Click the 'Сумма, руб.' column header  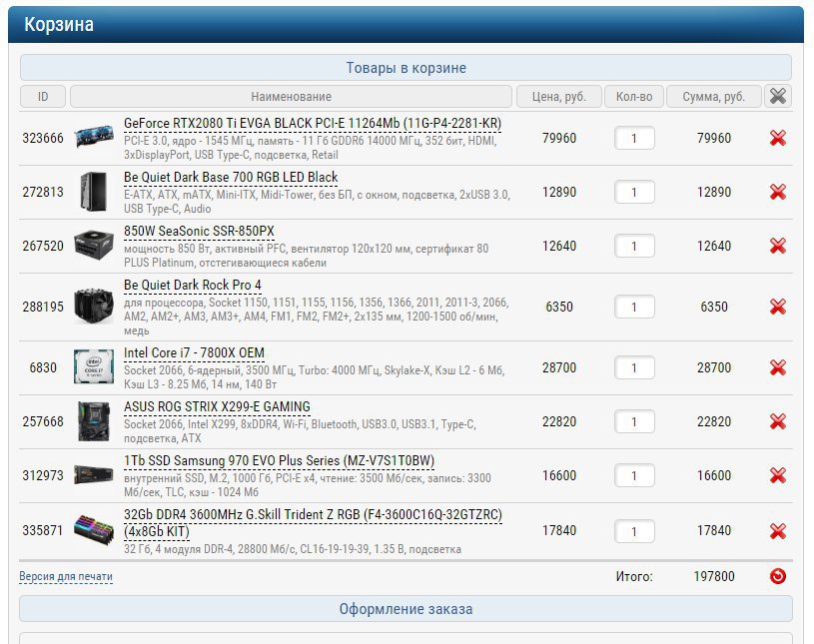pyautogui.click(x=714, y=97)
